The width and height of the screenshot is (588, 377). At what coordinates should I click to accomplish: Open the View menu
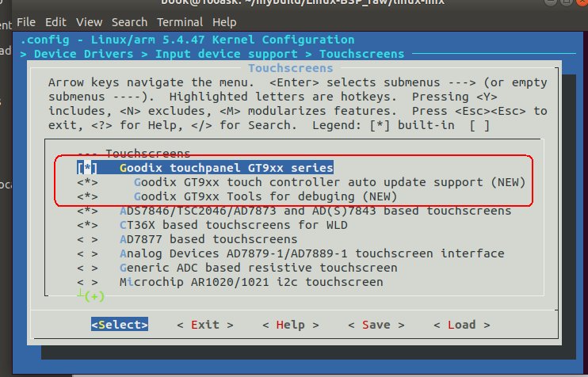(89, 22)
